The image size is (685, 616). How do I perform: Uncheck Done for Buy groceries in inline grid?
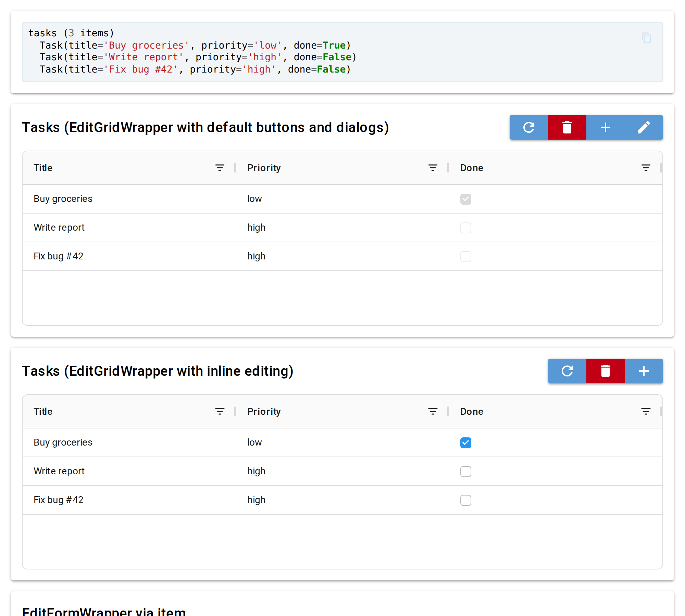tap(466, 443)
